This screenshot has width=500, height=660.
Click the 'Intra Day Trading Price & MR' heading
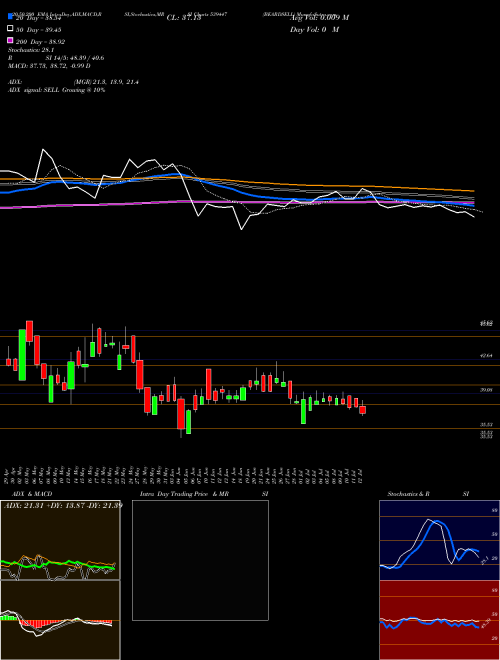pyautogui.click(x=184, y=494)
